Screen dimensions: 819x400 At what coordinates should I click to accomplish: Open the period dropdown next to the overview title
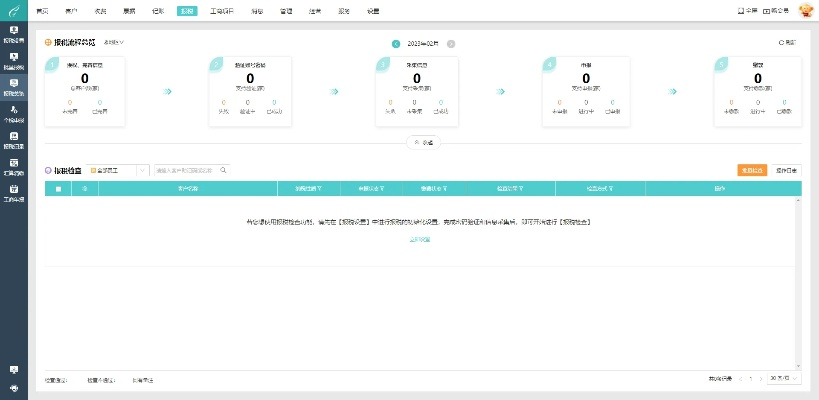coord(114,43)
